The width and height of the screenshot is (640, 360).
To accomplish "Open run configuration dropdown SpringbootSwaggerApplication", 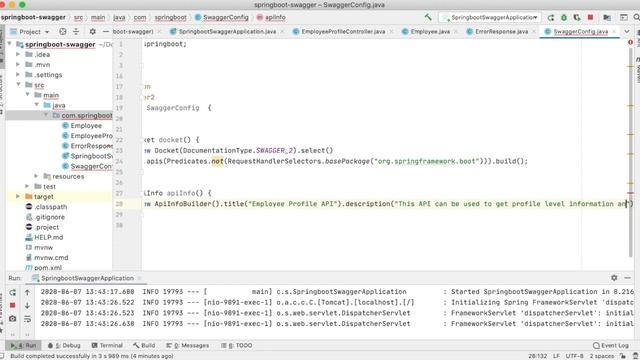I will click(x=490, y=18).
